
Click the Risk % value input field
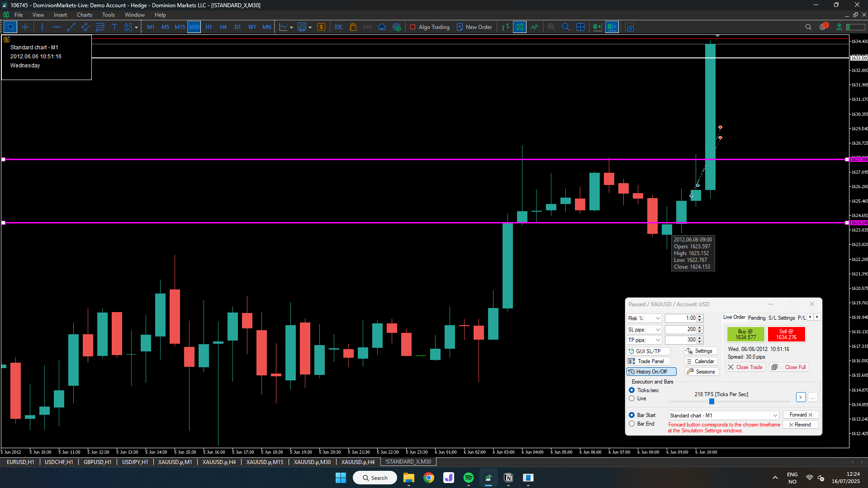point(681,318)
